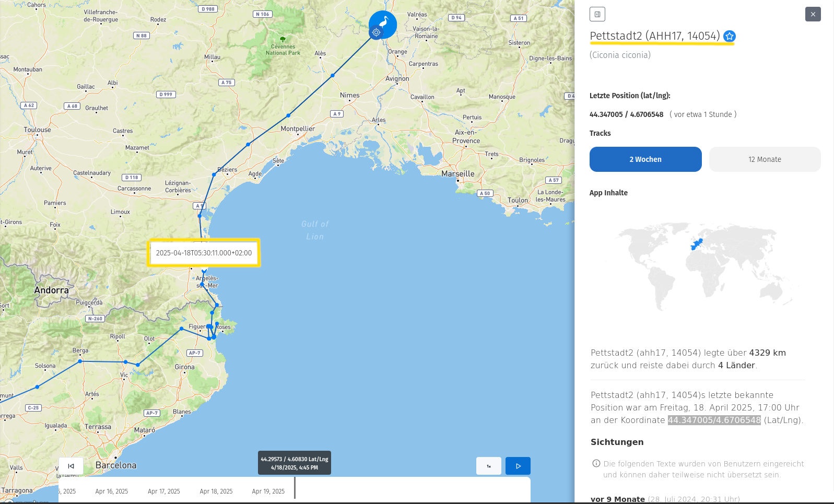The width and height of the screenshot is (834, 504).
Task: Click the timeline playhead position marker
Action: (x=295, y=488)
